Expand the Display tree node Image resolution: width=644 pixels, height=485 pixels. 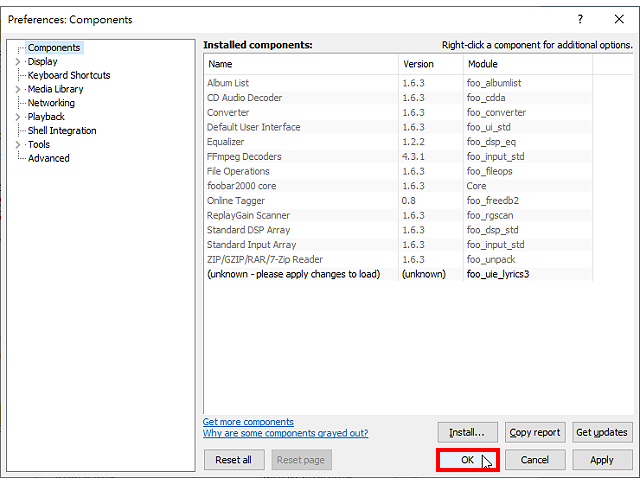point(18,62)
